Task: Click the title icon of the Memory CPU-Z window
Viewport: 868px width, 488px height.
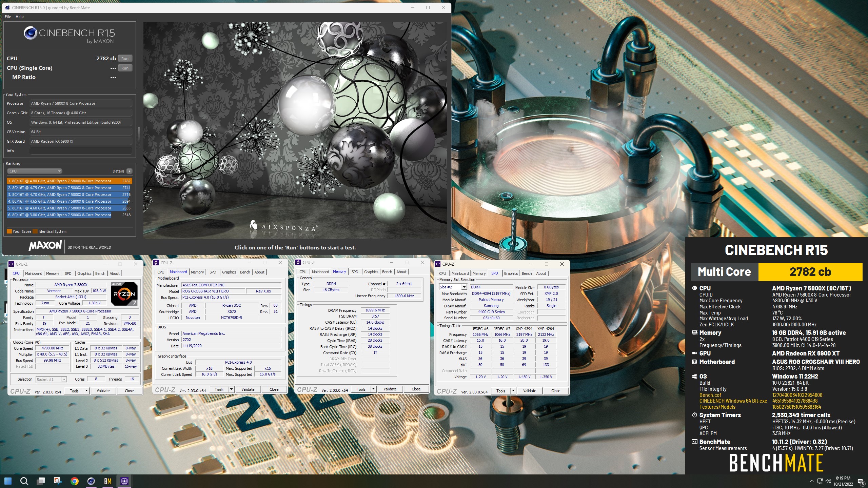Action: click(x=298, y=262)
